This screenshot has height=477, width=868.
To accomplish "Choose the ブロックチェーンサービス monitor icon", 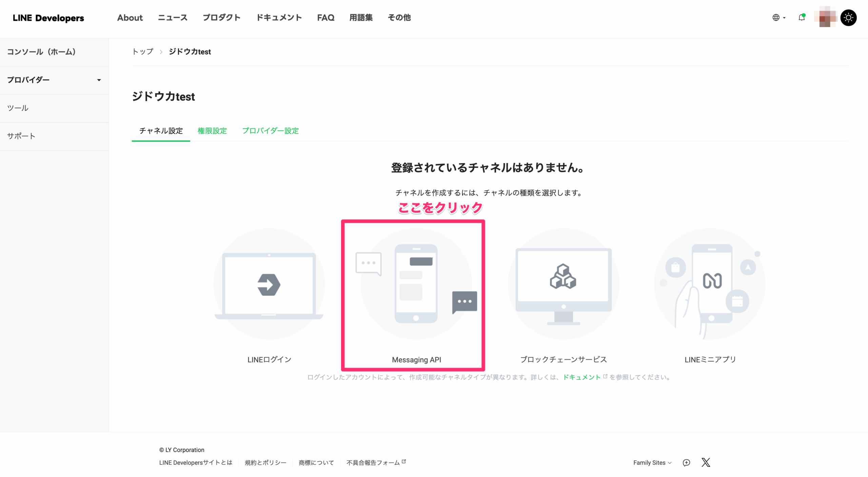I will pos(564,284).
